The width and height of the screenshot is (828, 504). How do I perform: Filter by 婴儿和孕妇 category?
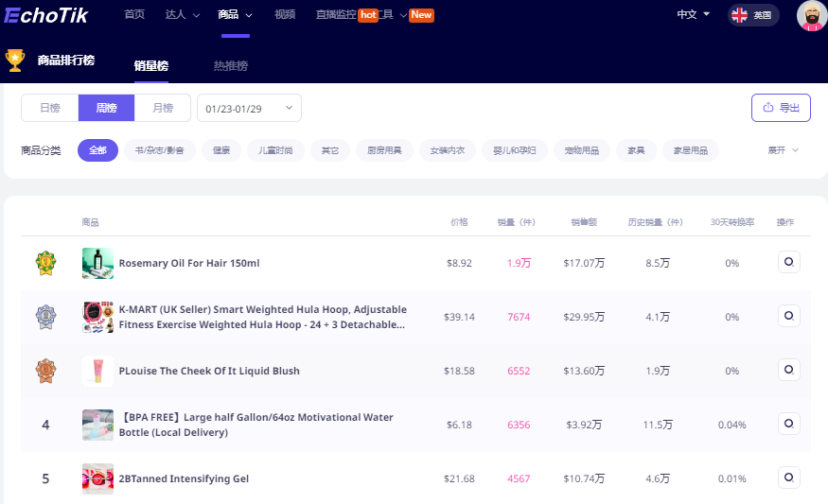coord(515,150)
